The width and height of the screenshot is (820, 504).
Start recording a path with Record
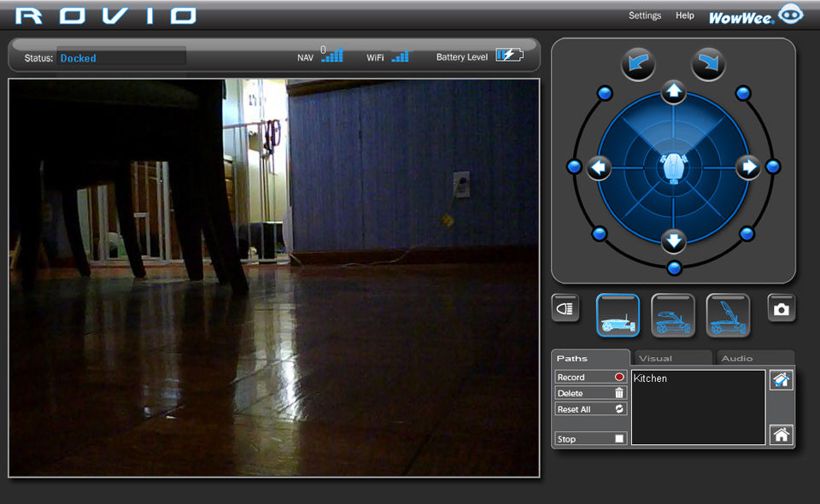[x=590, y=377]
